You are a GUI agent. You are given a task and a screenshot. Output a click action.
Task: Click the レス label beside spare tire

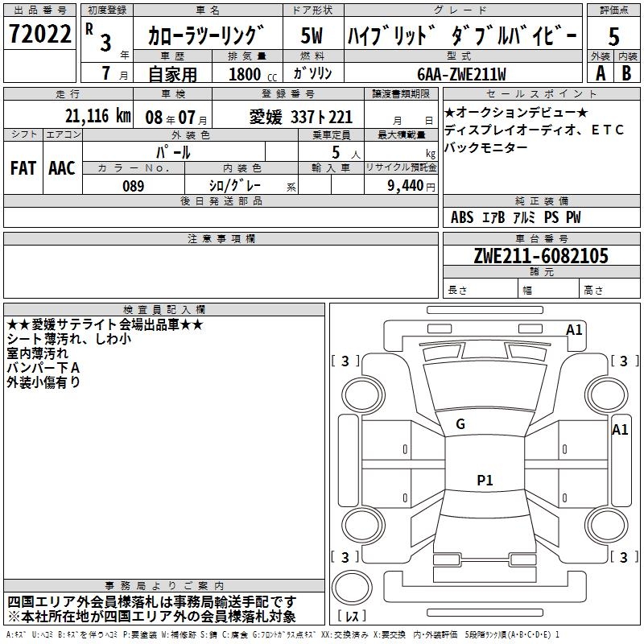[352, 616]
